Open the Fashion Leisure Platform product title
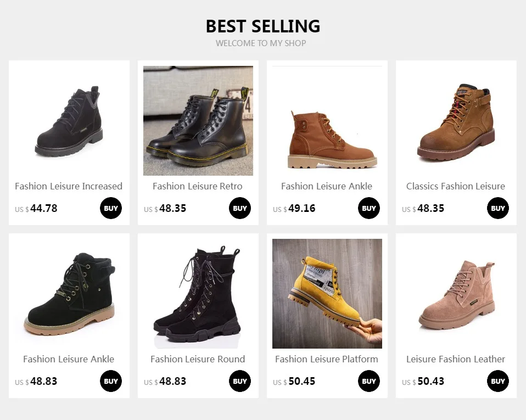The width and height of the screenshot is (526, 420). click(327, 359)
